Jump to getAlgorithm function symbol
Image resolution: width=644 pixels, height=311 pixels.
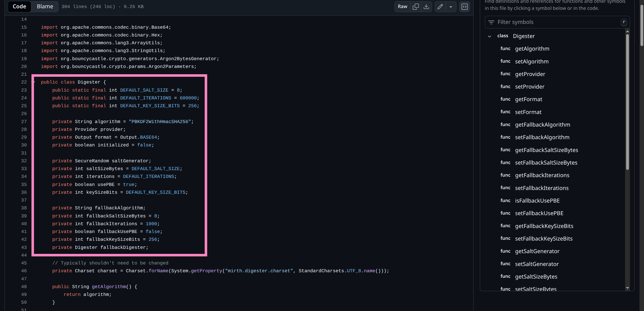tap(532, 49)
